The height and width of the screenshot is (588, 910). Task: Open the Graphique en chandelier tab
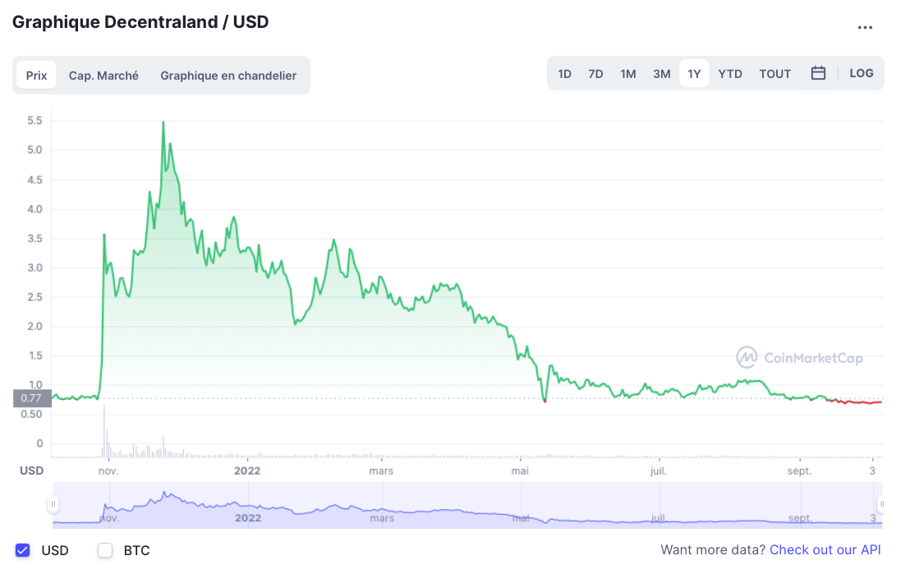(x=228, y=76)
